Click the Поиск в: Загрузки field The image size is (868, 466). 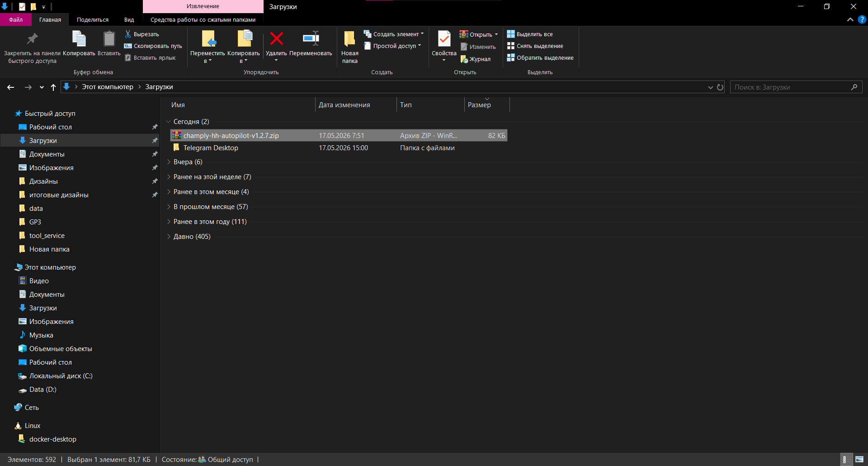tap(796, 87)
